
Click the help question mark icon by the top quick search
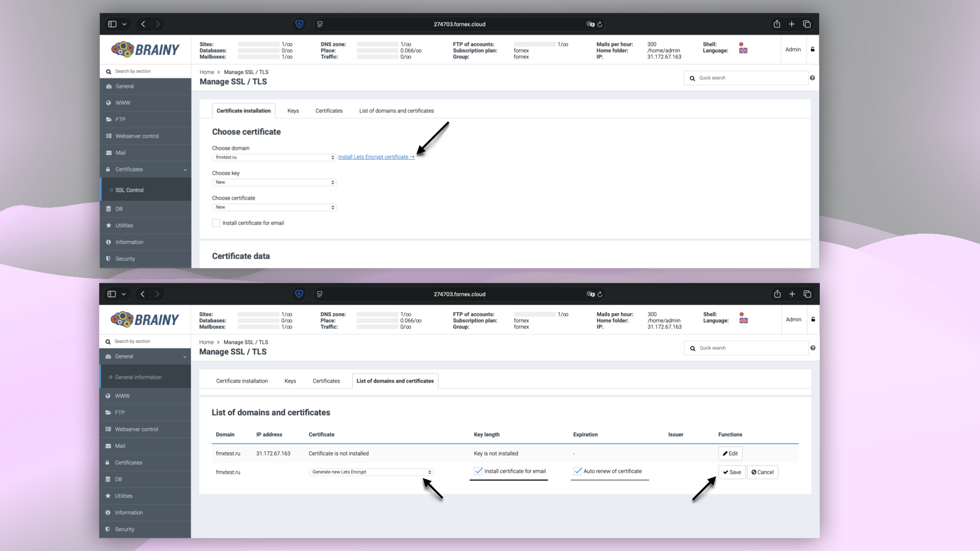click(x=812, y=78)
